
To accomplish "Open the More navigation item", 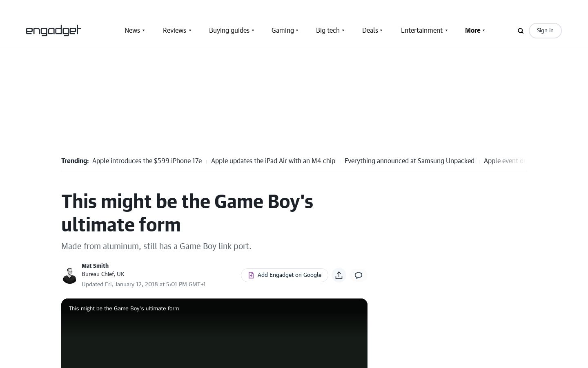I will pos(472,31).
